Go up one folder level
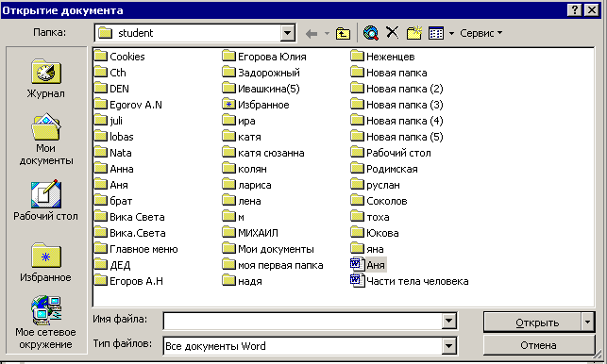This screenshot has width=607, height=364. 343,34
